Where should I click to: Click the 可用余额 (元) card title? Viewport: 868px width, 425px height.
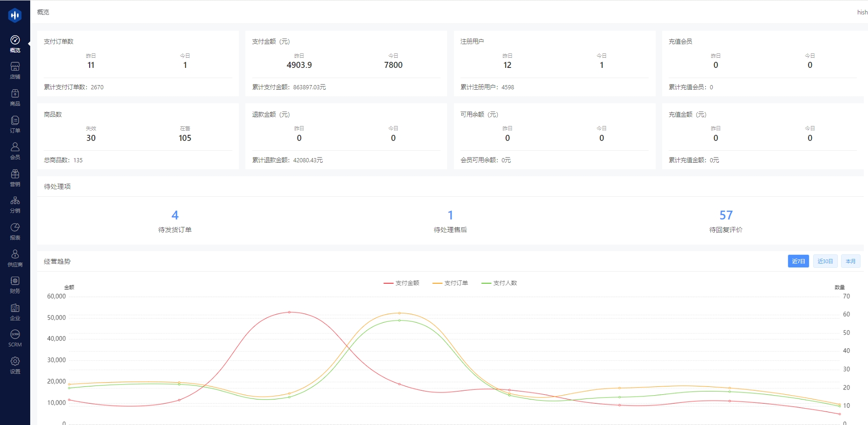(x=479, y=114)
